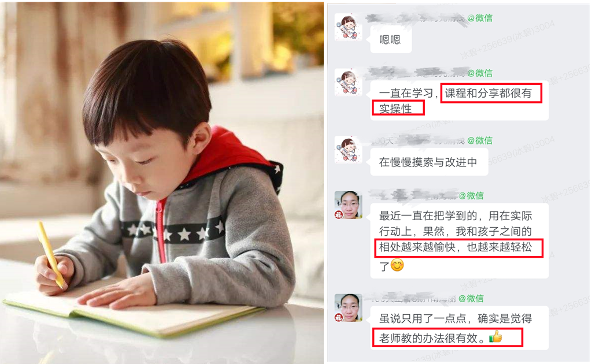The image size is (592, 364).
Task: Tap the "@微信" tag above "在慢慢摸索与改进中"
Action: pyautogui.click(x=480, y=140)
